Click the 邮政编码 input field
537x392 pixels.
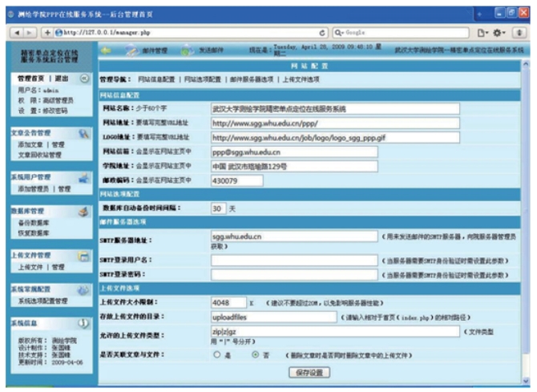(237, 180)
